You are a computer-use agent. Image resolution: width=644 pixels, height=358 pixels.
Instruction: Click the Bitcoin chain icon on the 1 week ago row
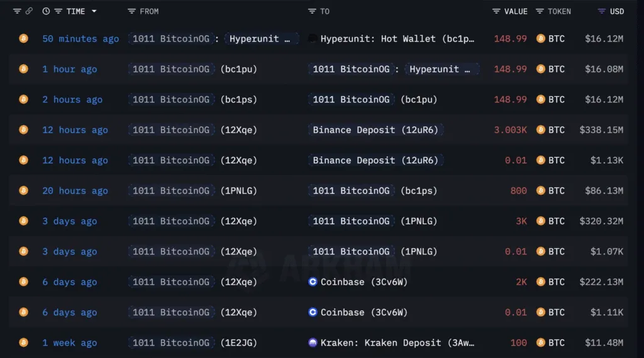[23, 343]
